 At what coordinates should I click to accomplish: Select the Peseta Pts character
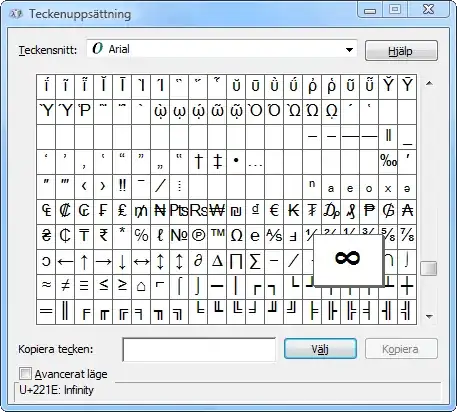tap(179, 212)
